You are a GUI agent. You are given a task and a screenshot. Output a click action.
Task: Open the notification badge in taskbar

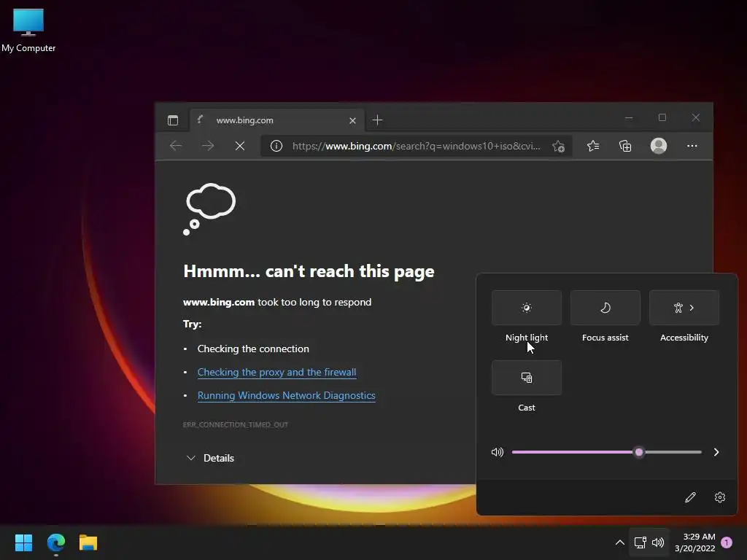727,542
